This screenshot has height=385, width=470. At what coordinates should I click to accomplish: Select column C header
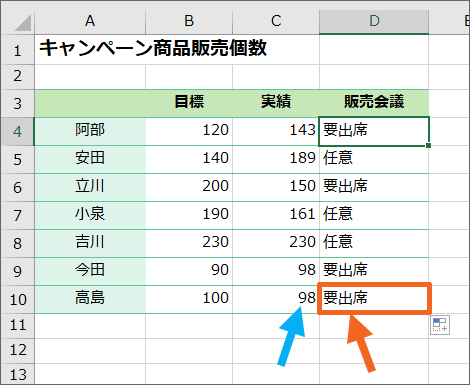point(276,21)
